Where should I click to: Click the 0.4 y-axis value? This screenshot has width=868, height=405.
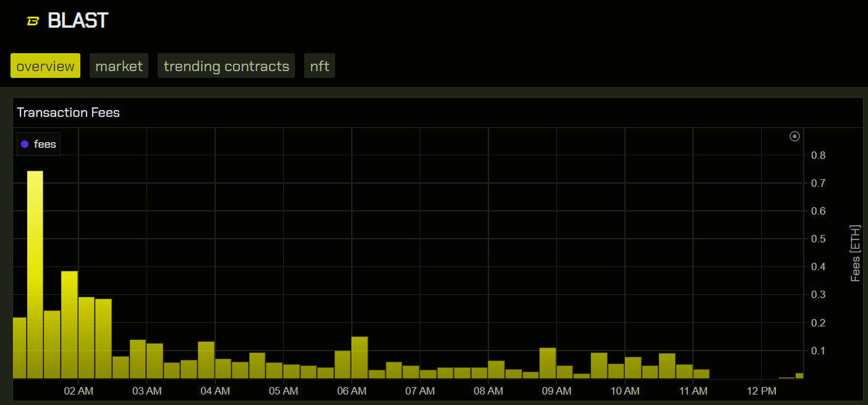[818, 266]
